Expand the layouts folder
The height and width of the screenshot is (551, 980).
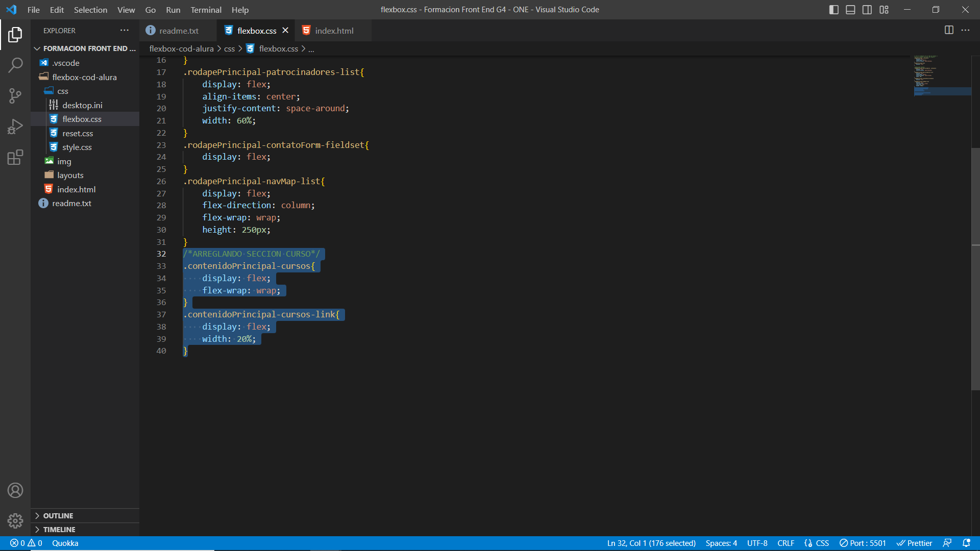click(85, 175)
